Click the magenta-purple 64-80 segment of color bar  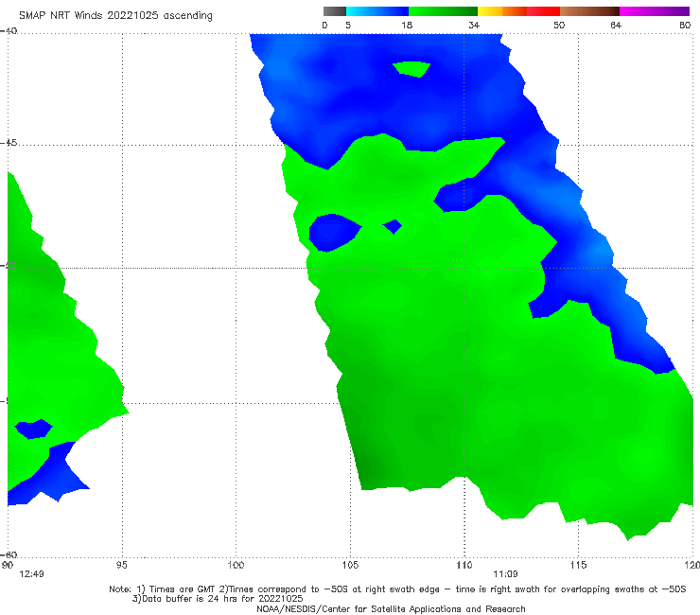click(x=655, y=11)
